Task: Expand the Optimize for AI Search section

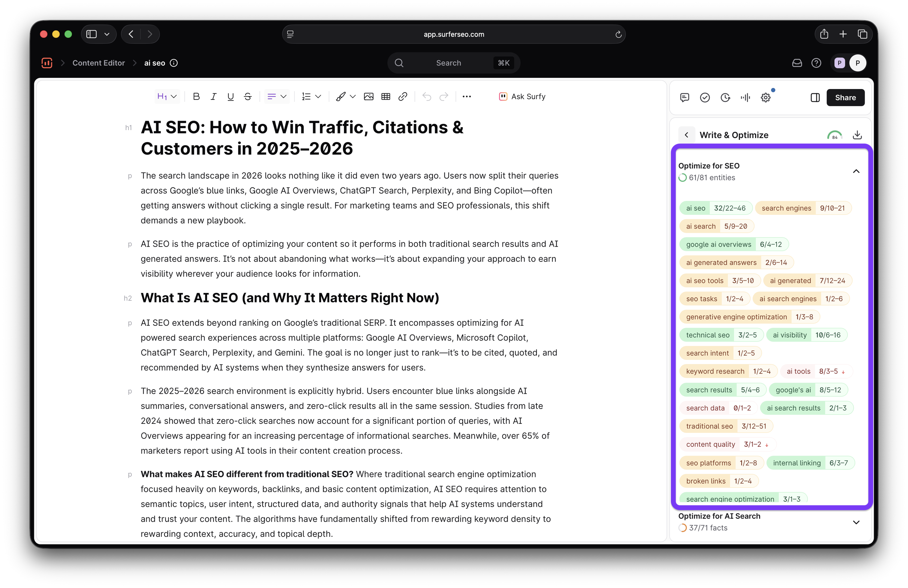Action: coord(856,522)
